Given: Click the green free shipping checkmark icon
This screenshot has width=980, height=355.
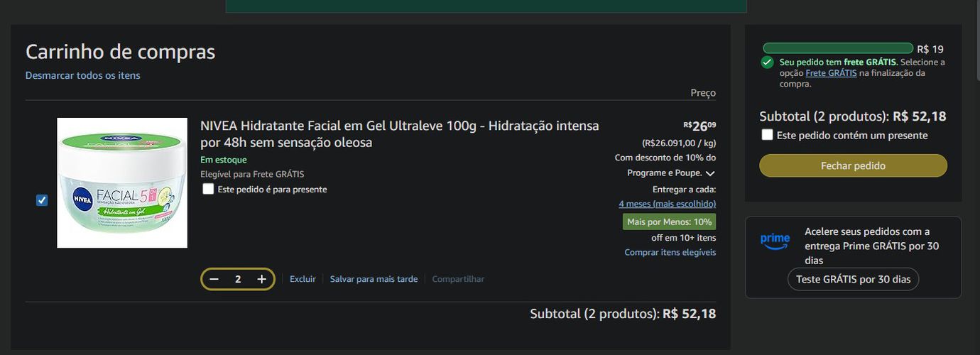Looking at the screenshot, I should pos(767,62).
